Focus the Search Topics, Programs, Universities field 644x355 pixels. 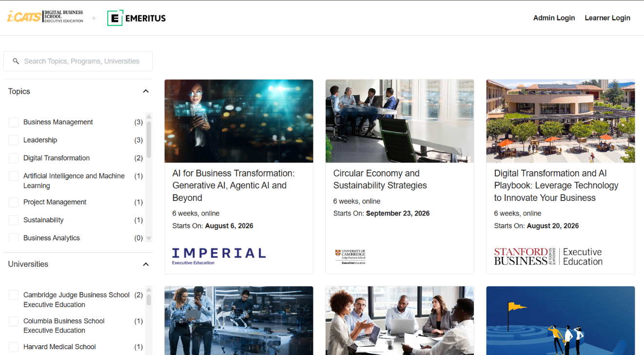point(78,61)
